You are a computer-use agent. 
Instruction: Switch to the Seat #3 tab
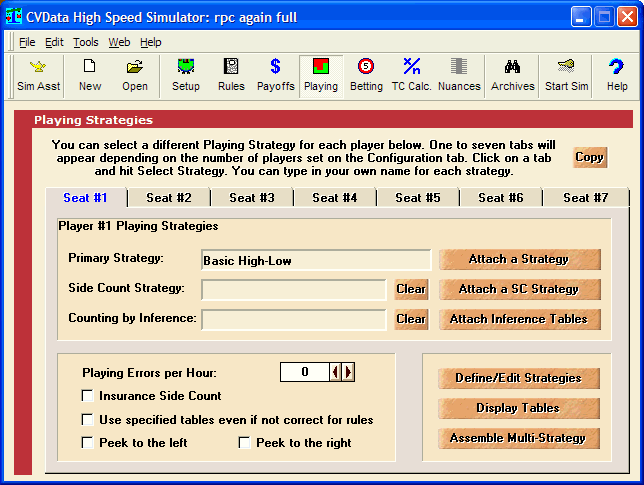pyautogui.click(x=252, y=198)
